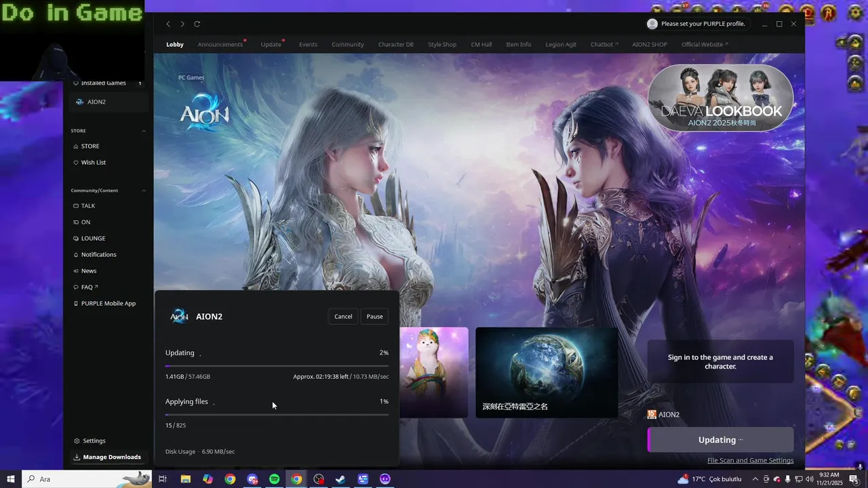Open the weather widget showing 17°C
The width and height of the screenshot is (868, 488).
pyautogui.click(x=709, y=479)
